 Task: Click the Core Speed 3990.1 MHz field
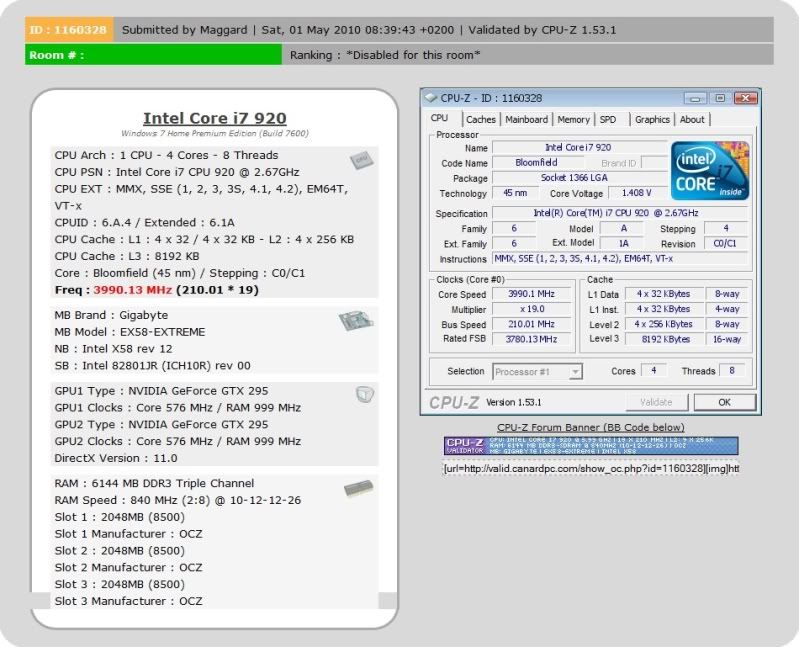(x=531, y=294)
